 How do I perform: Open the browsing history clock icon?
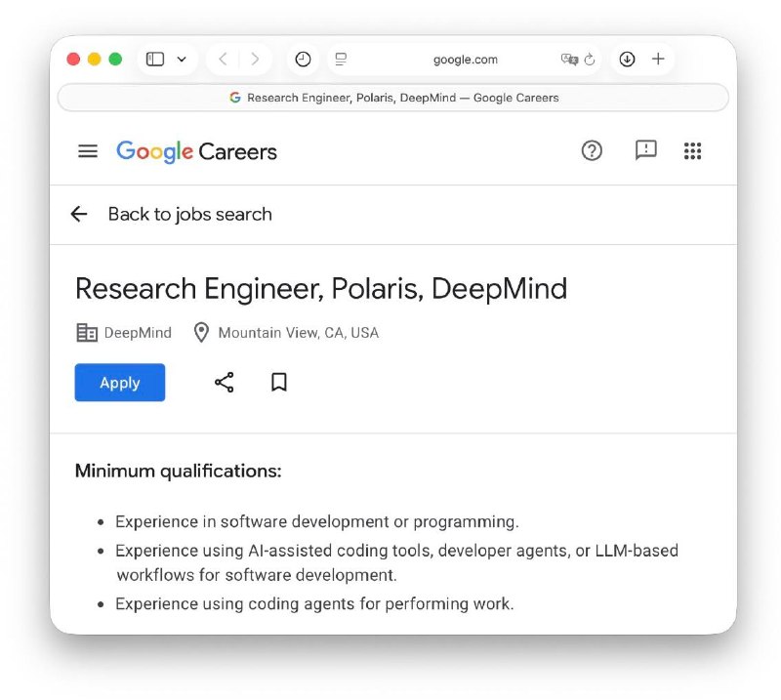click(x=303, y=60)
